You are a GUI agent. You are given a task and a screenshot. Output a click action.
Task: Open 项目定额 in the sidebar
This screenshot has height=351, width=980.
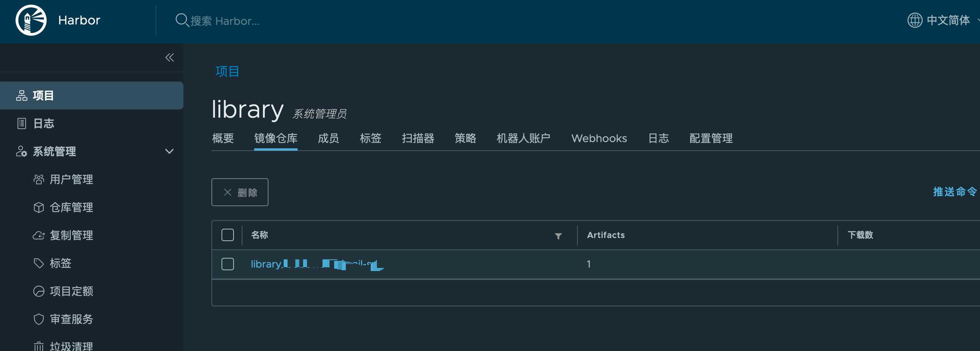click(71, 291)
